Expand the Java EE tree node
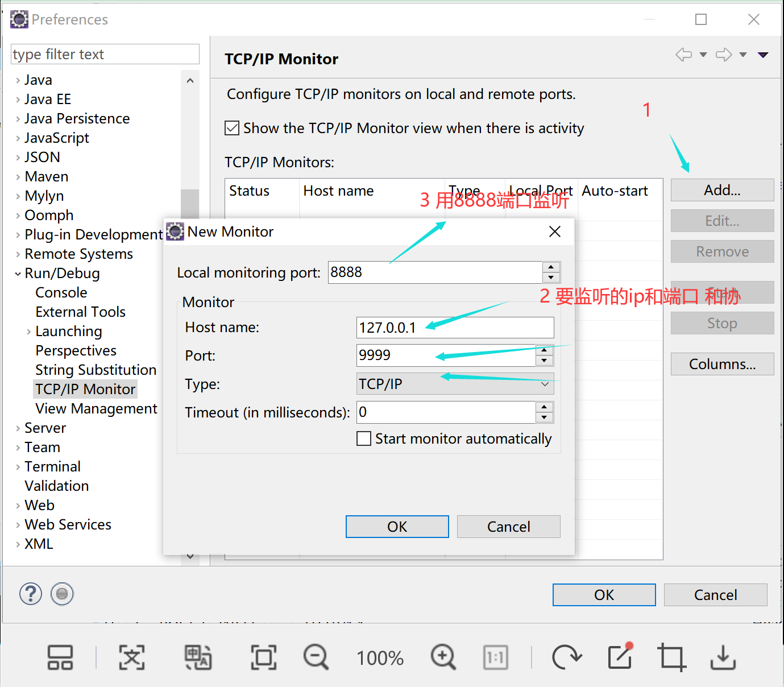Image resolution: width=784 pixels, height=687 pixels. (18, 100)
